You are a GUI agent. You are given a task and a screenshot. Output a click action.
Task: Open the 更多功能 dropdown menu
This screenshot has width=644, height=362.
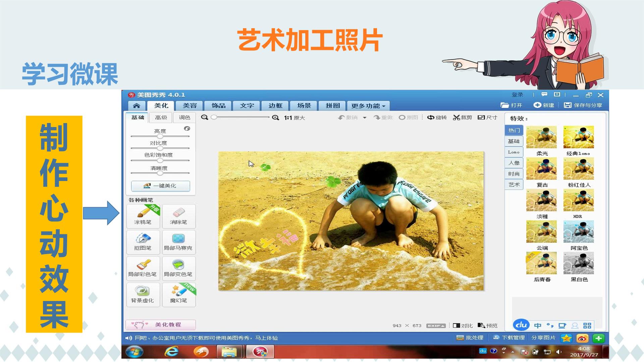pos(368,106)
